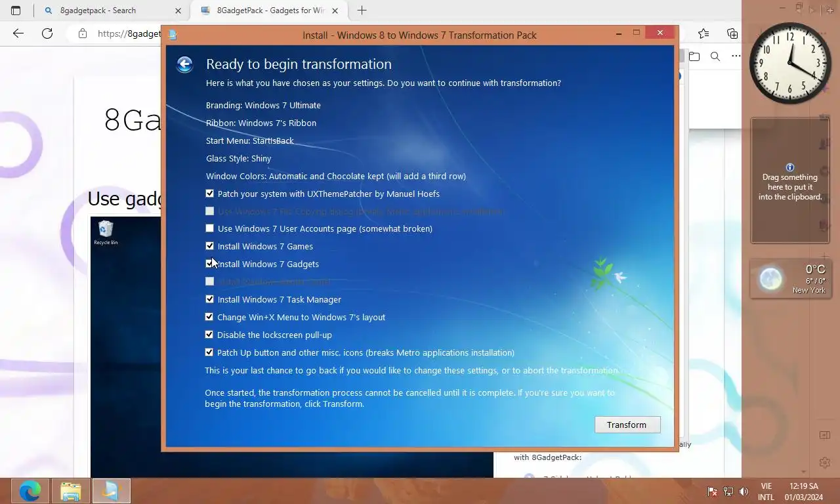Close the 8gadgetpack - Search tab
Screen dimensions: 840x504
178,10
